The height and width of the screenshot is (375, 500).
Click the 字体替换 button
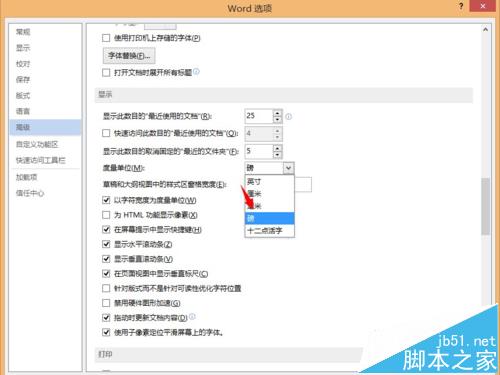(129, 56)
